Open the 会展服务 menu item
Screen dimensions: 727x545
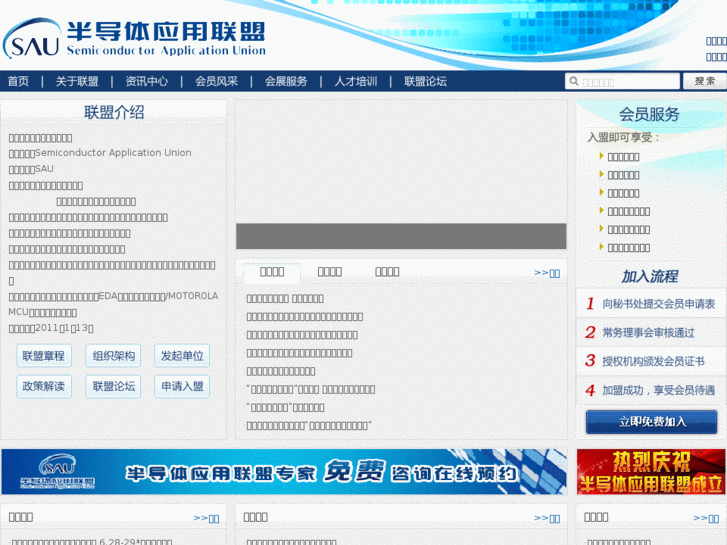[x=286, y=81]
